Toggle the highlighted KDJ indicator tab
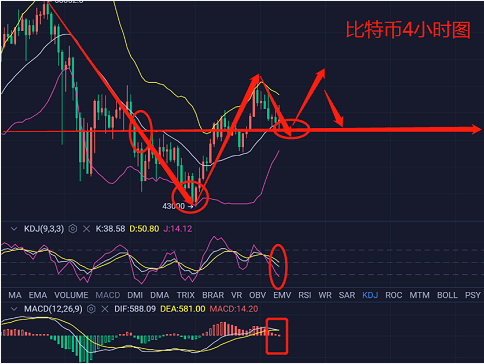Image resolution: width=484 pixels, height=364 pixels. coord(370,295)
